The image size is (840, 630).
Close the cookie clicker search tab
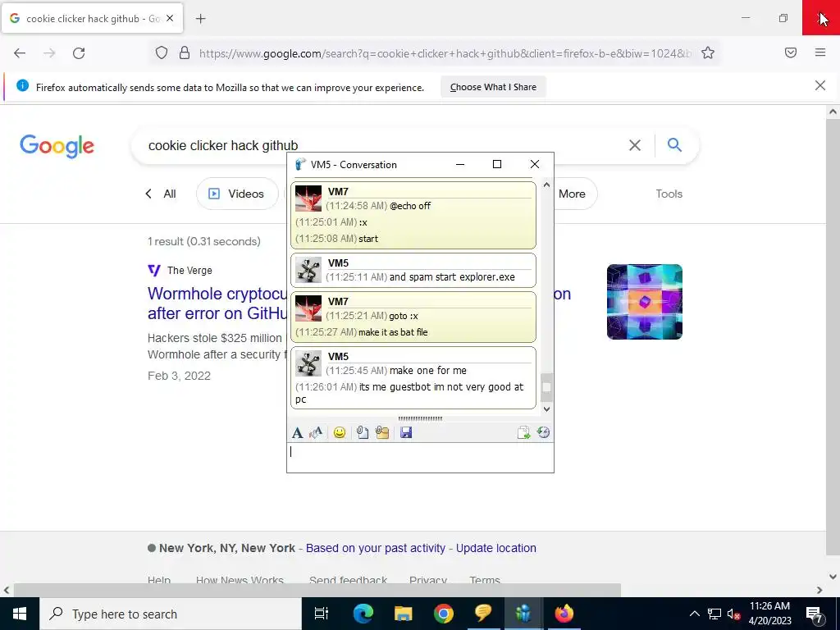pos(170,18)
